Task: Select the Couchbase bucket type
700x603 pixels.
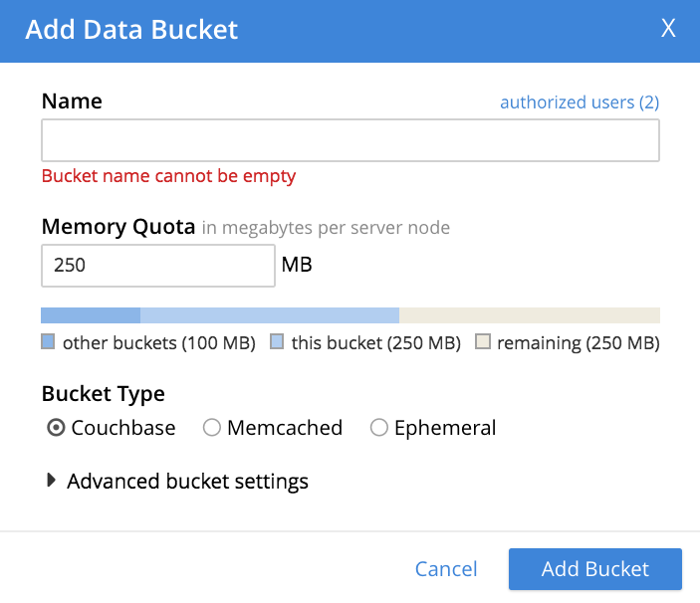Action: click(57, 428)
